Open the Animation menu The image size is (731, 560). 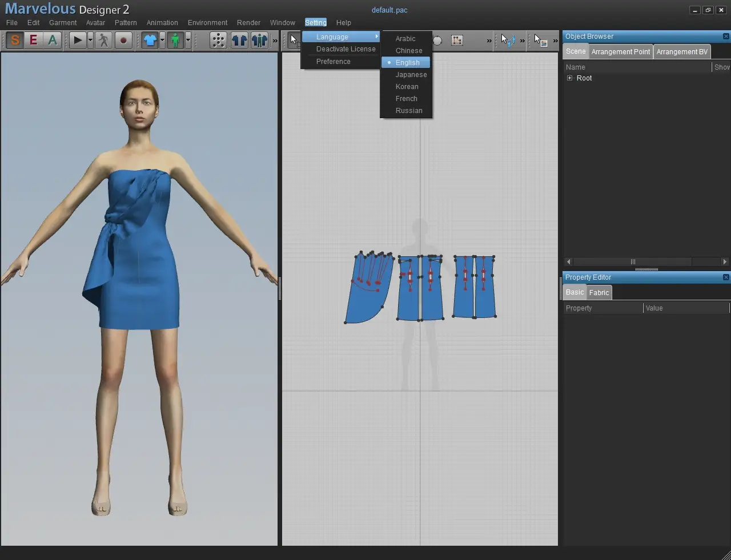point(162,23)
